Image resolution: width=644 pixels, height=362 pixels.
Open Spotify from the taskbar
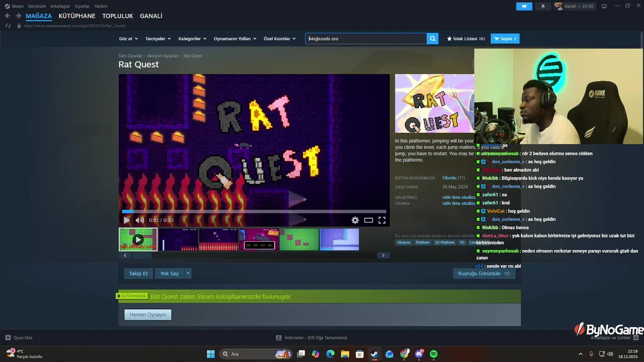[x=434, y=354]
